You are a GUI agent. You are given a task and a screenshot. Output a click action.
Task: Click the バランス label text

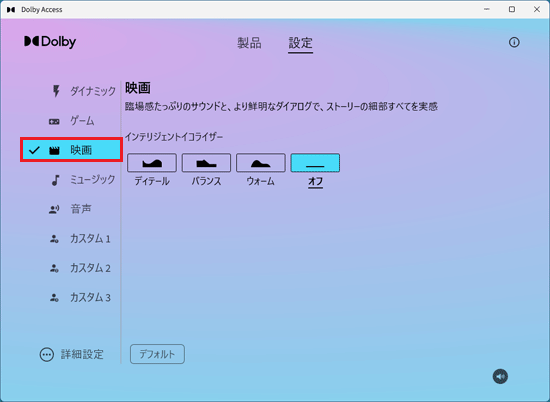206,181
